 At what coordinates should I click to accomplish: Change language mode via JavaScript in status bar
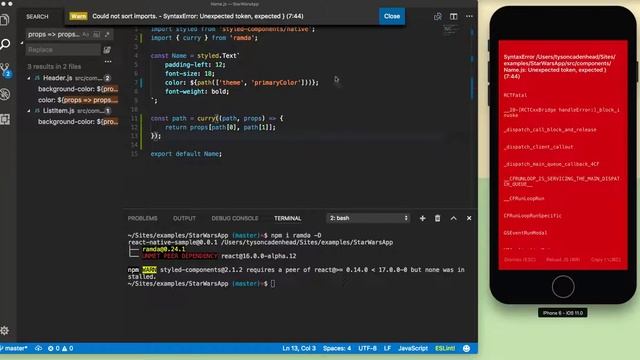point(413,348)
